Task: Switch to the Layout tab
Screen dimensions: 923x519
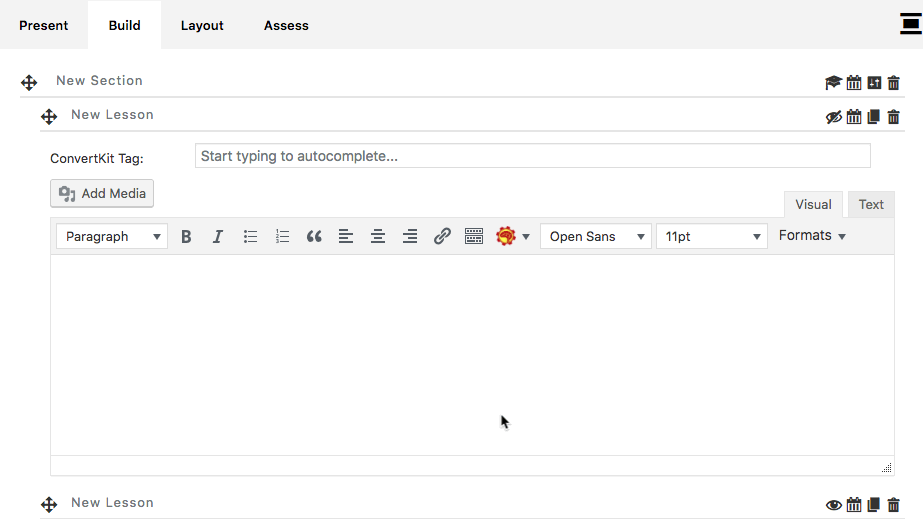Action: (202, 25)
